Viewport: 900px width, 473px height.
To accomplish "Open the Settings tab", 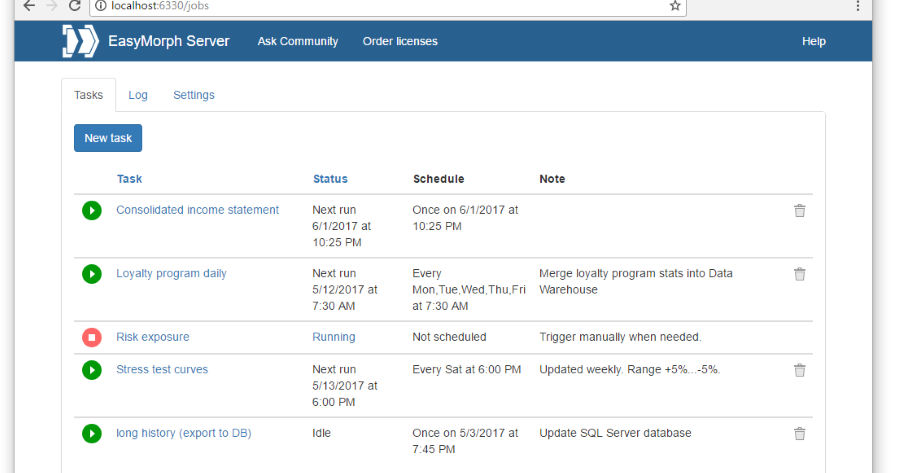I will click(194, 95).
